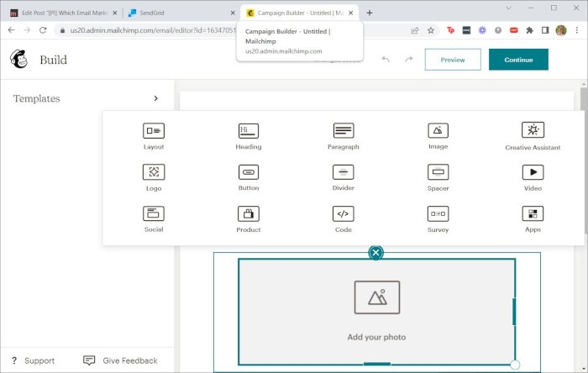Close the Campaign Builder tab
Viewport: 588px width, 373px height.
click(x=350, y=13)
